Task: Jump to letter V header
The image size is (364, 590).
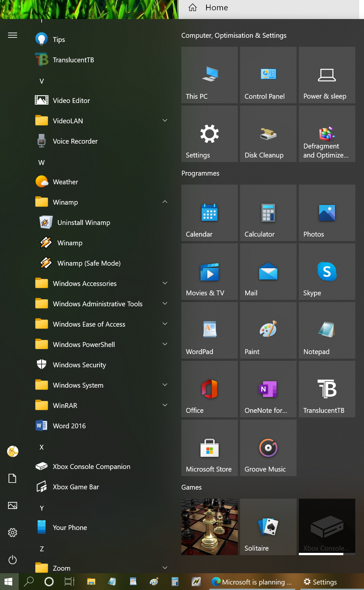Action: 42,81
